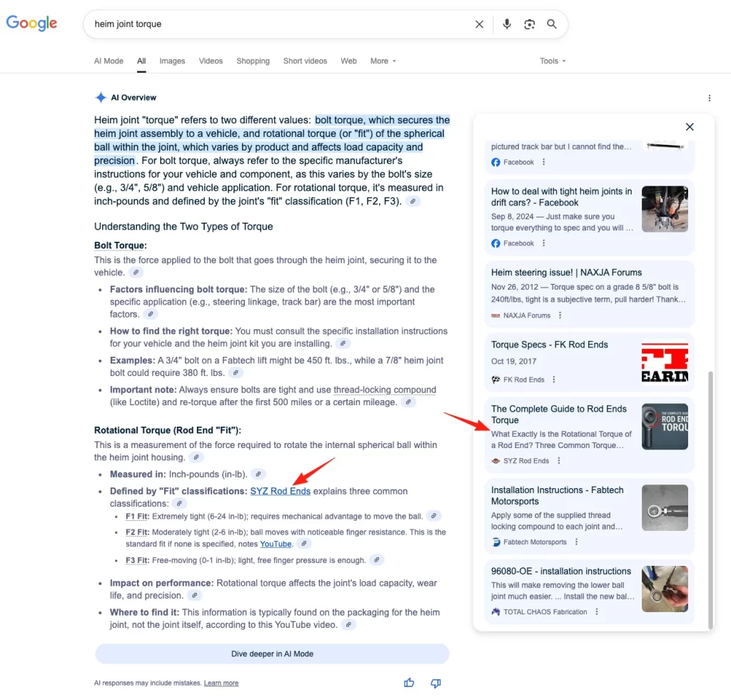Open 'Torque Specs - FK Rod Ends' result
The image size is (731, 700).
pyautogui.click(x=549, y=345)
